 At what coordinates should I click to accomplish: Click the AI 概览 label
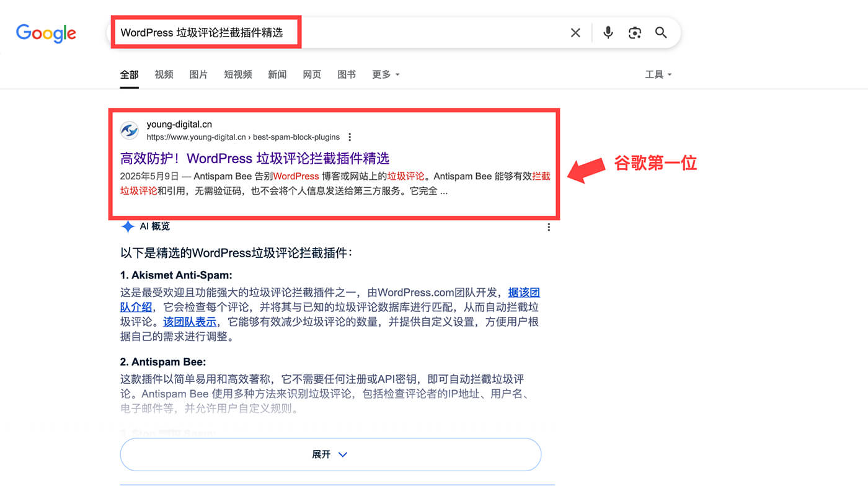155,227
